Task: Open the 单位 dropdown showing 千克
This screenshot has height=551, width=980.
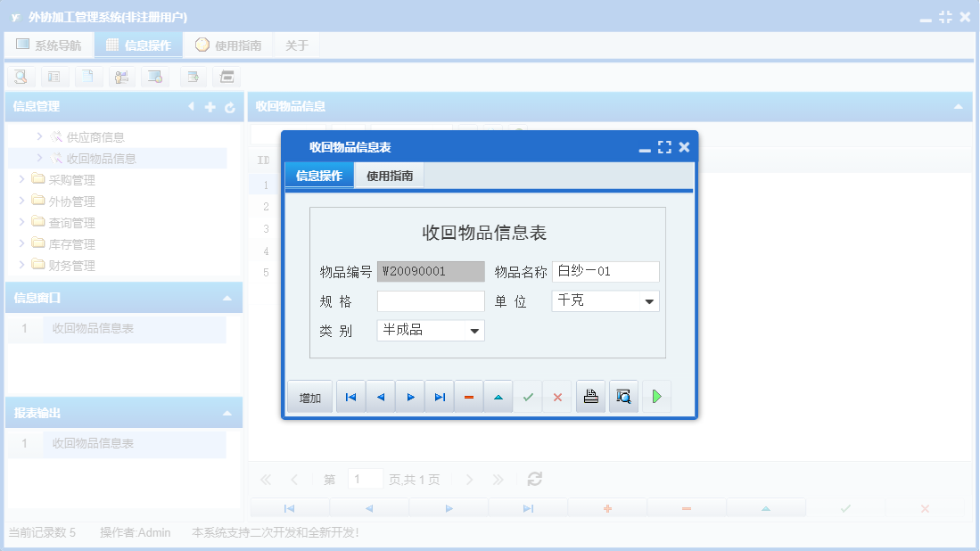Action: [651, 301]
